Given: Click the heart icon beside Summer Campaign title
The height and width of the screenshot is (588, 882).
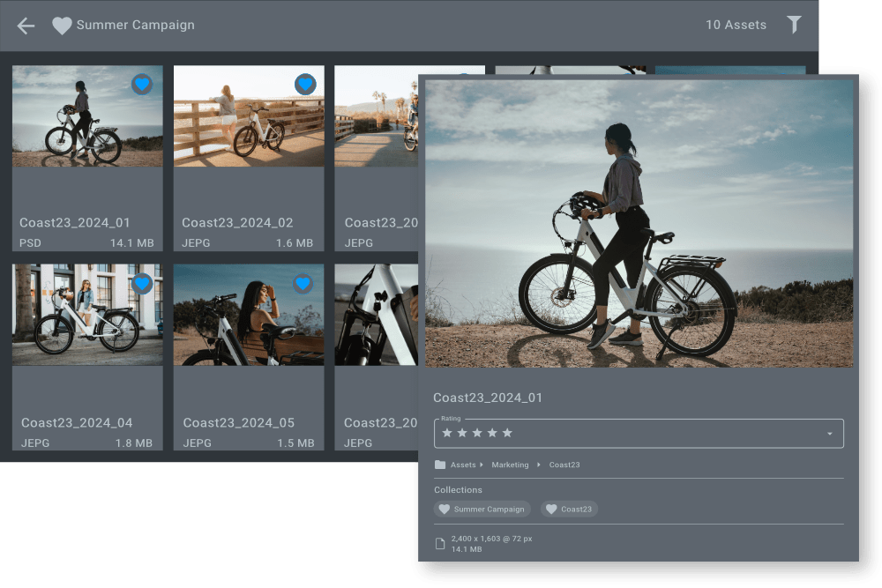Looking at the screenshot, I should click(x=62, y=26).
